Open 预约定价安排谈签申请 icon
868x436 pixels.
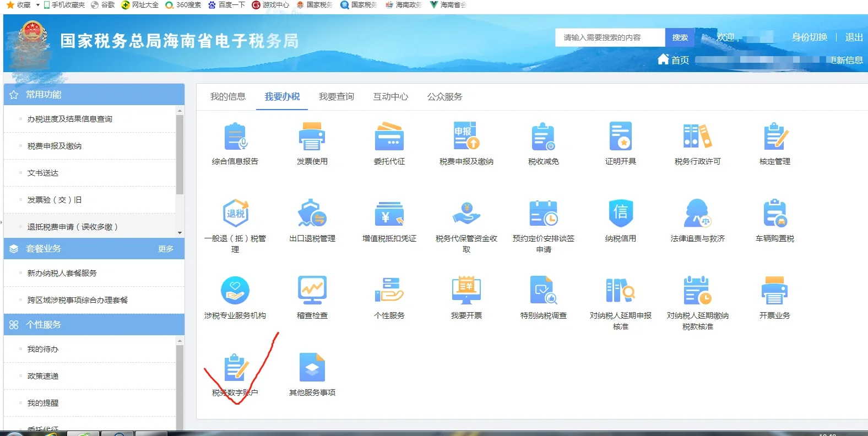click(543, 213)
